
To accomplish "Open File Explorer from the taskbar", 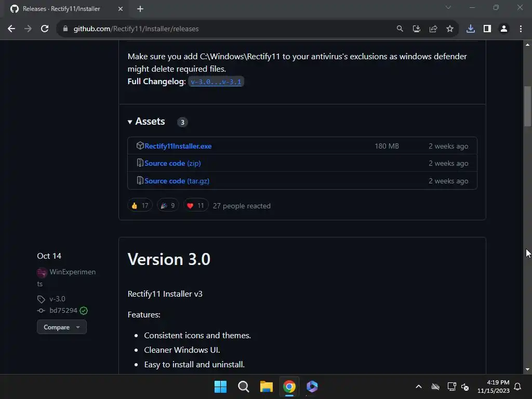I will [x=267, y=387].
